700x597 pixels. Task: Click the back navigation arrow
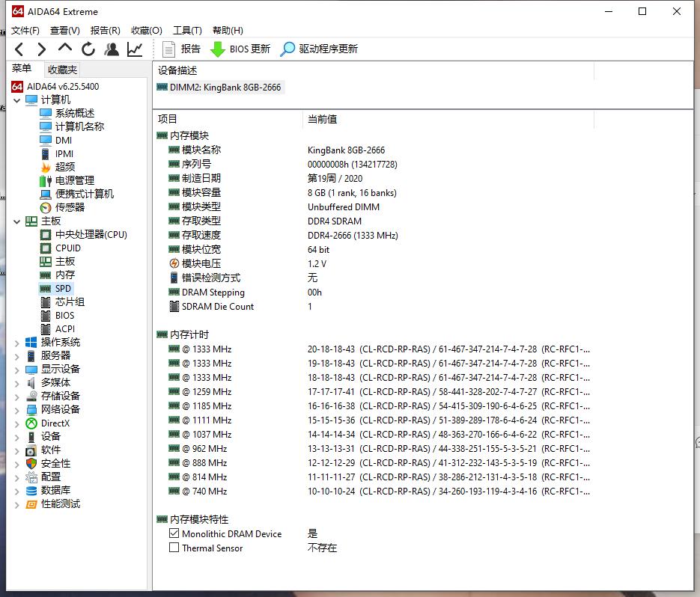point(19,49)
